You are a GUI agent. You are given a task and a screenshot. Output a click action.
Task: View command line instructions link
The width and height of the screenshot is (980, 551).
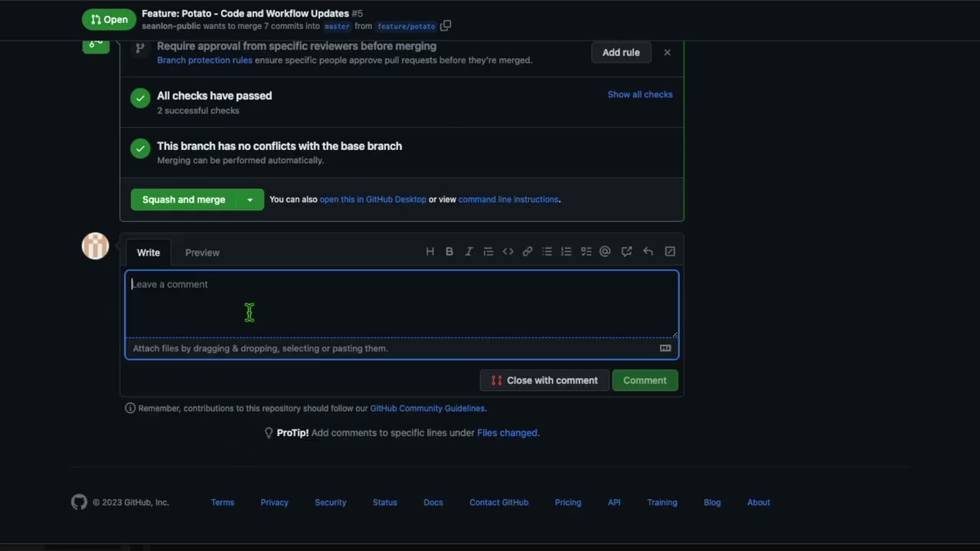click(508, 200)
